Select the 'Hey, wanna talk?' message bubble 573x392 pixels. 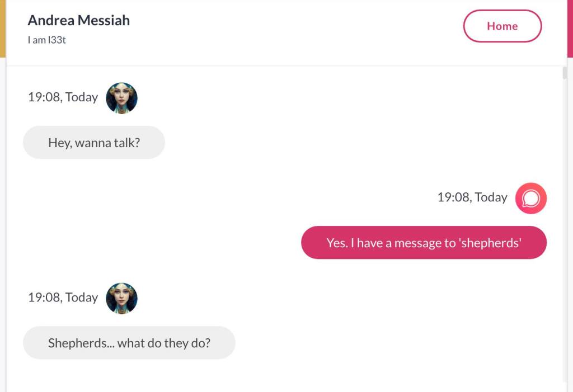94,143
